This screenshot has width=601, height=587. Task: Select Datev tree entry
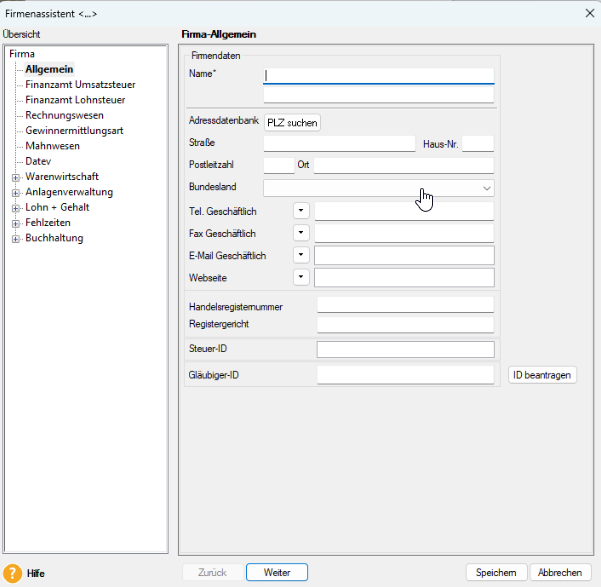(38, 161)
